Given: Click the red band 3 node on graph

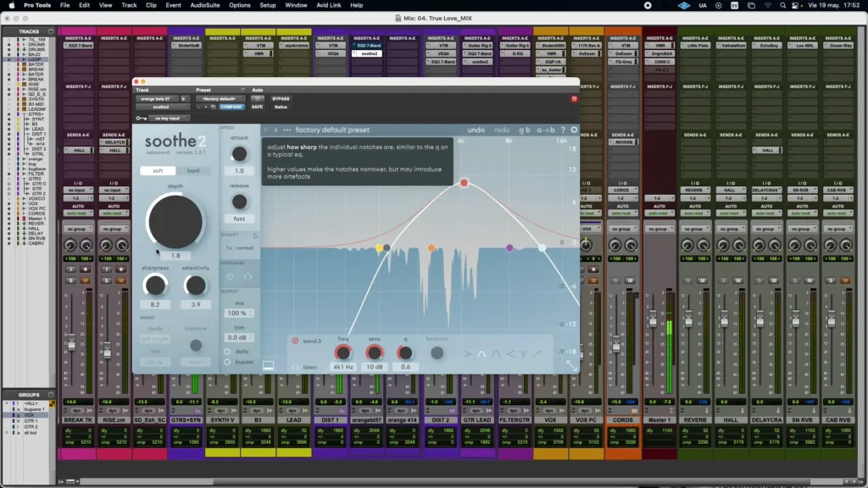Looking at the screenshot, I should 464,183.
